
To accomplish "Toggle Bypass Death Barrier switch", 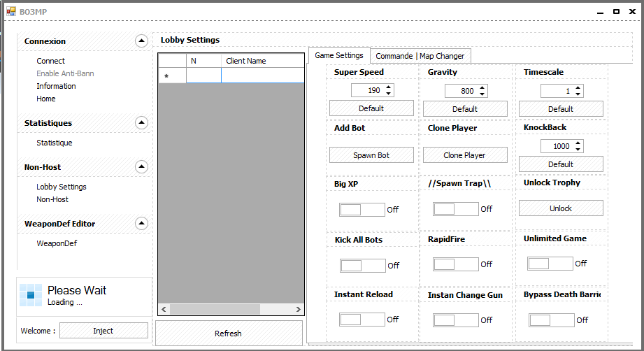I will point(551,320).
